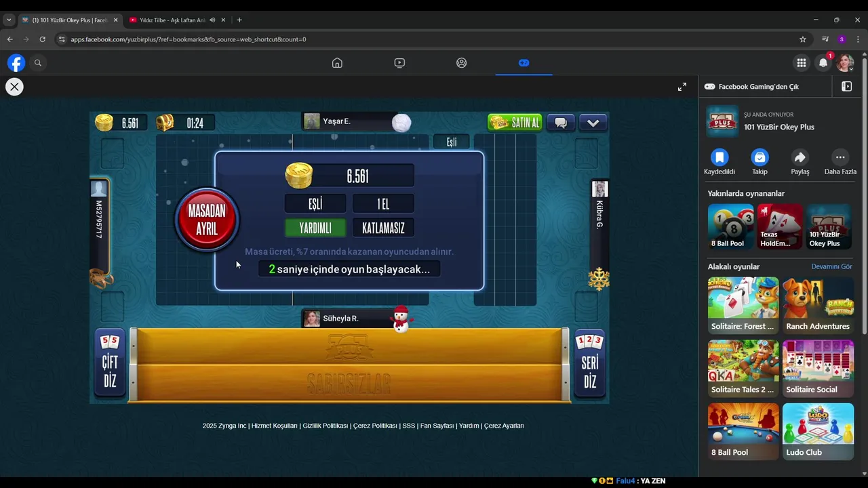868x488 pixels.
Task: Click the EŞLİ option in dialog
Action: [315, 203]
